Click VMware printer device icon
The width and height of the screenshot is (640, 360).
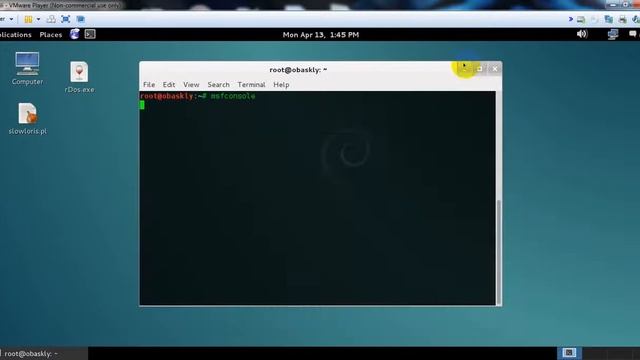622,19
